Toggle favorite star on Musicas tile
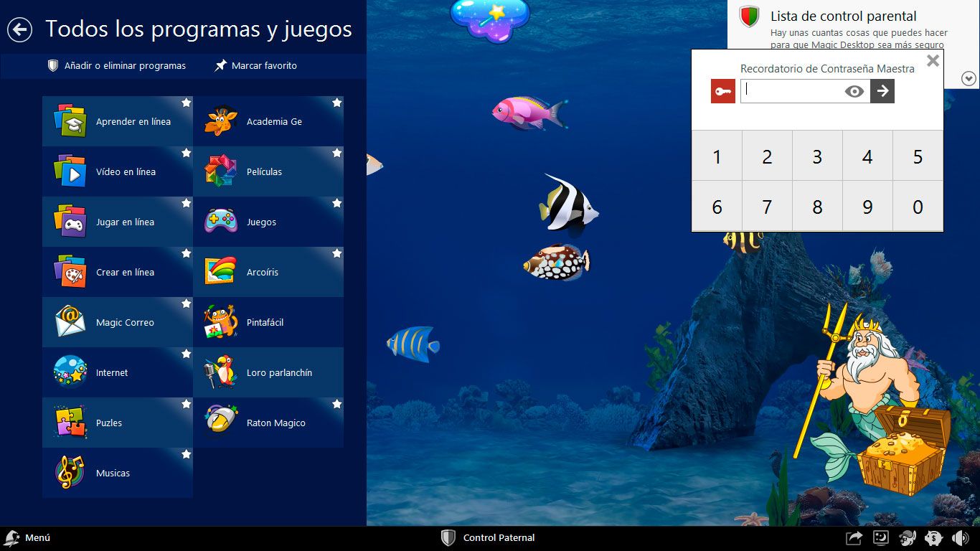 tap(186, 454)
